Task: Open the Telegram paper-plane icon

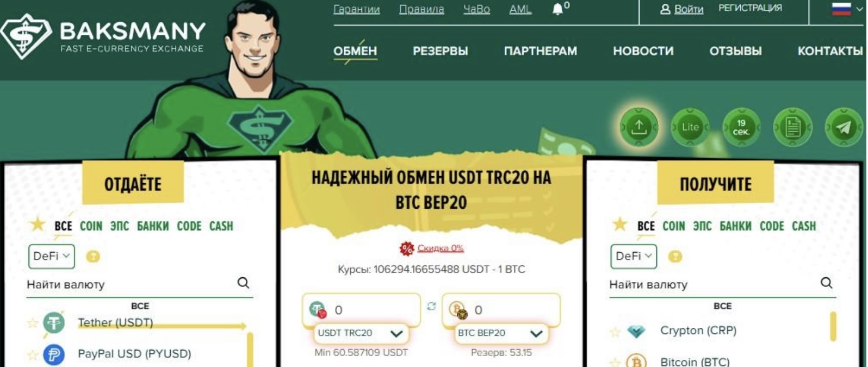Action: pyautogui.click(x=843, y=127)
